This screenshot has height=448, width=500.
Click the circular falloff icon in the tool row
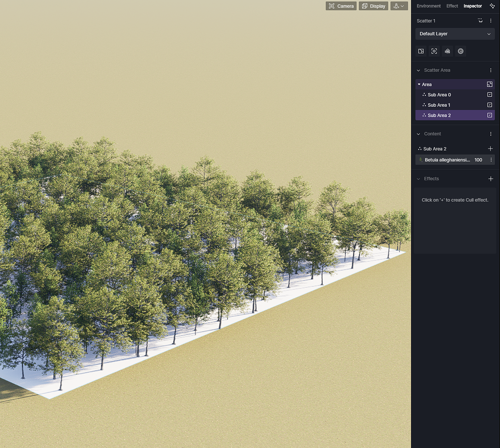(x=460, y=51)
